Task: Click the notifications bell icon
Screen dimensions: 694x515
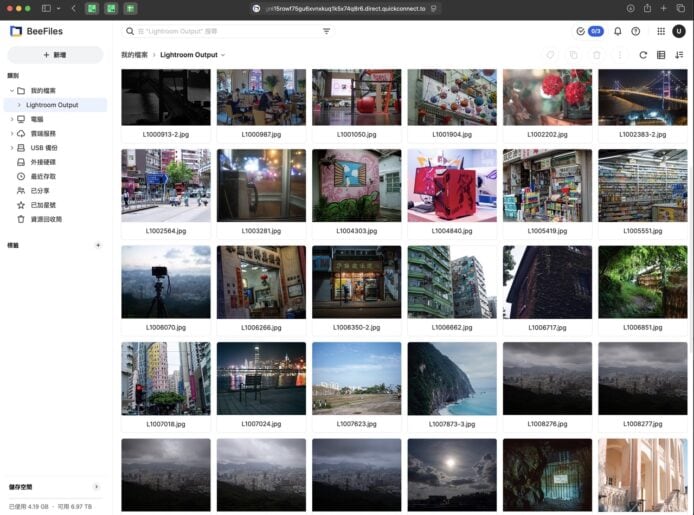Action: click(618, 31)
